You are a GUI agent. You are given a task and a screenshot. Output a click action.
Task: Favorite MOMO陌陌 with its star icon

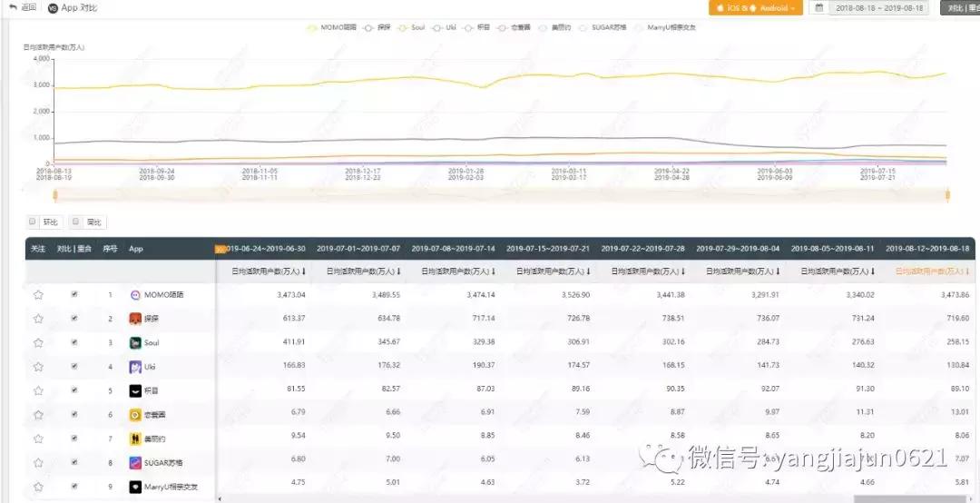tap(38, 295)
